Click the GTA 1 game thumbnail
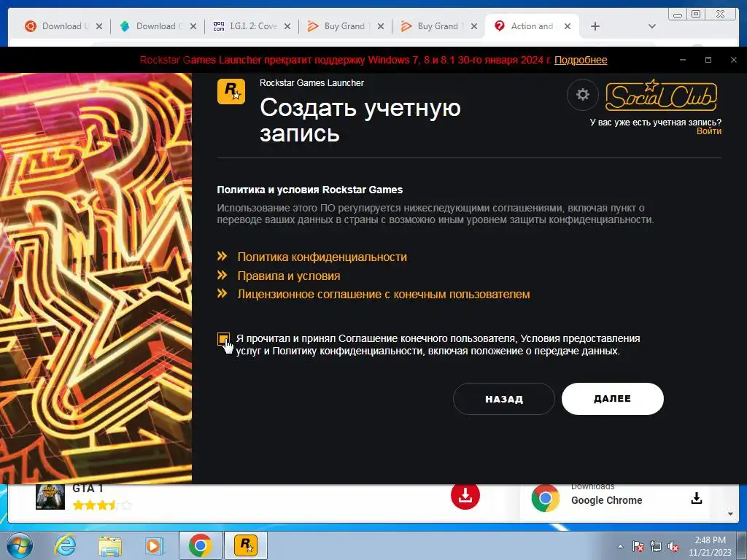747x560 pixels. [50, 497]
